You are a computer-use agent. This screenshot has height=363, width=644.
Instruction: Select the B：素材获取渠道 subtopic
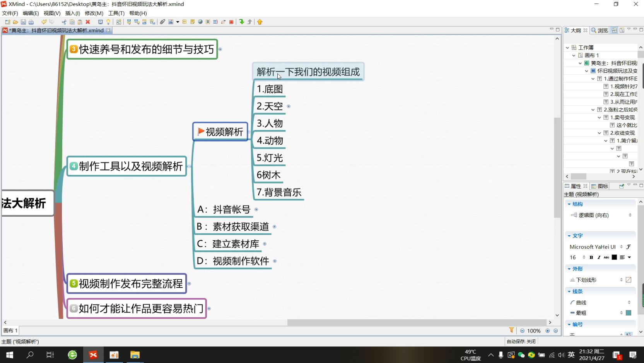[x=232, y=227]
